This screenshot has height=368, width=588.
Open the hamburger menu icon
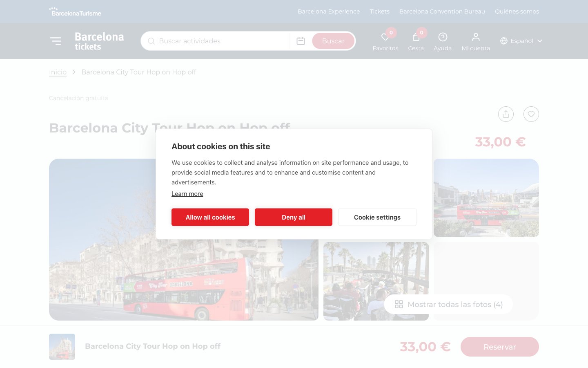click(56, 41)
